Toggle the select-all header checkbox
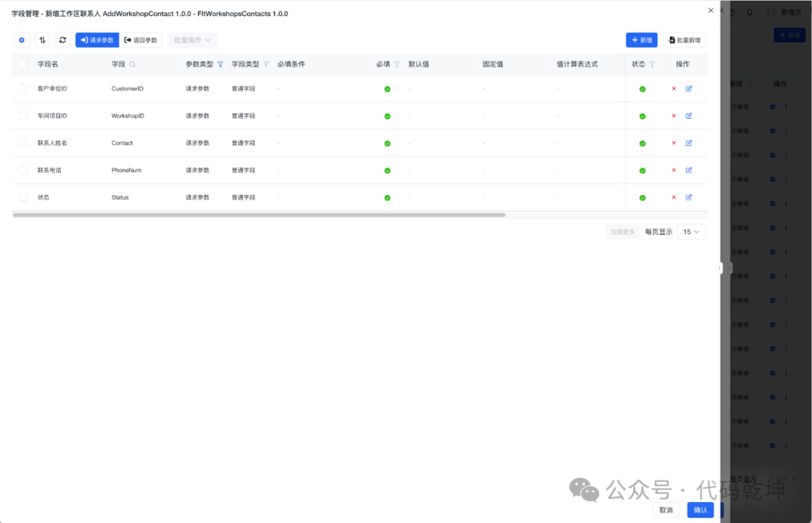 23,64
